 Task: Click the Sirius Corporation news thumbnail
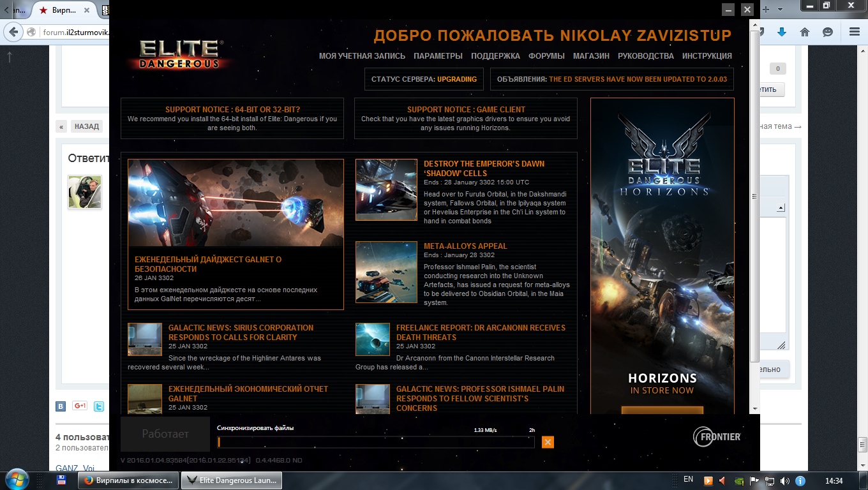(x=145, y=339)
